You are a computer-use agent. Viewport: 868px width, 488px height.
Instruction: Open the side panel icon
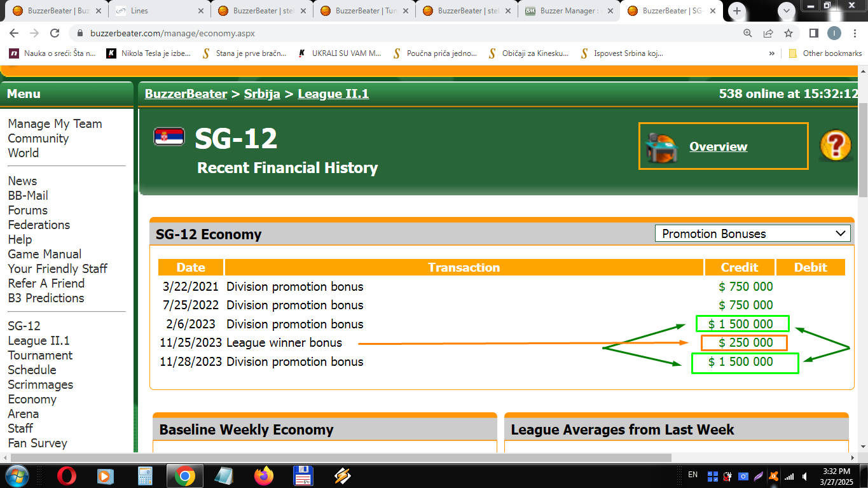pos(813,33)
